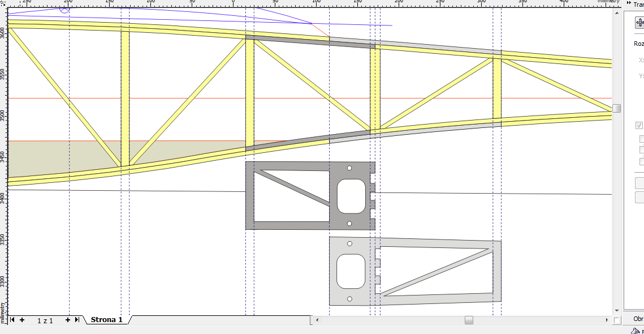Select the Position icon in Transformations docker
The width and height of the screenshot is (644, 334).
click(639, 23)
